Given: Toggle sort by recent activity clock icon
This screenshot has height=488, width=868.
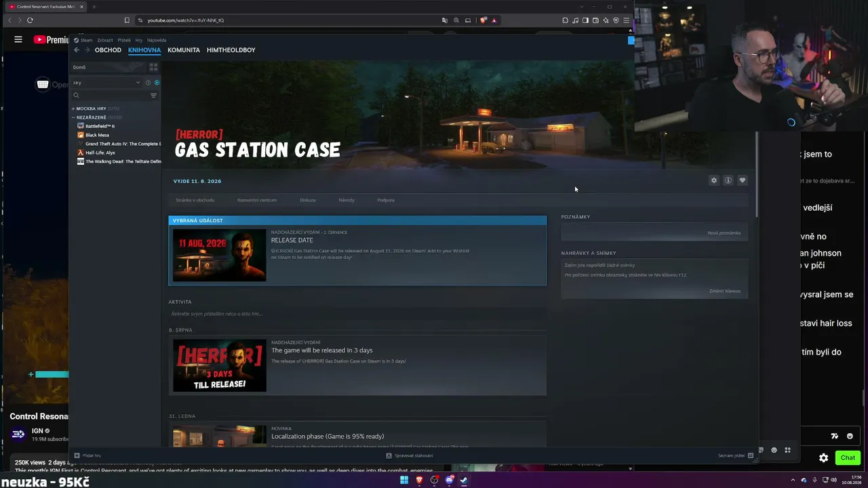Looking at the screenshot, I should pos(148,83).
